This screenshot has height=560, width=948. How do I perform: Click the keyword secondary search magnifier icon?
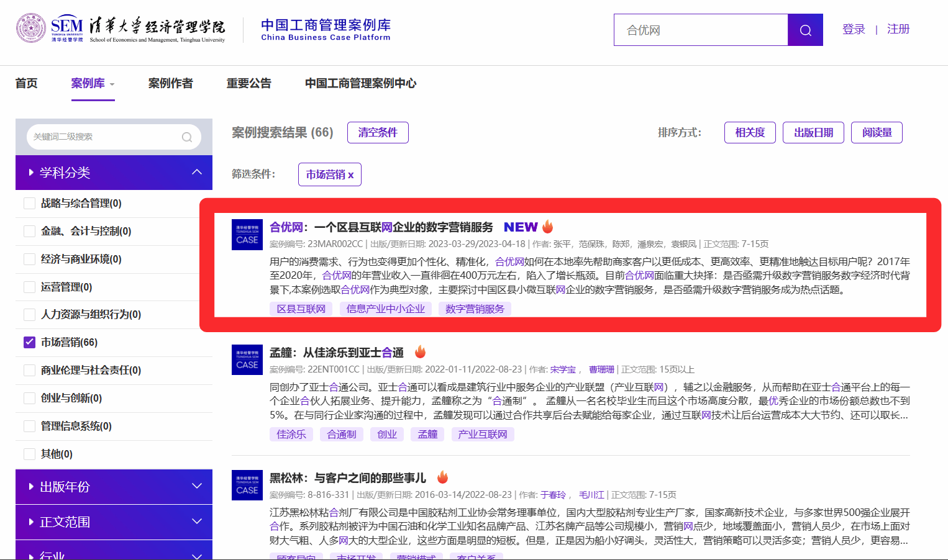(186, 137)
